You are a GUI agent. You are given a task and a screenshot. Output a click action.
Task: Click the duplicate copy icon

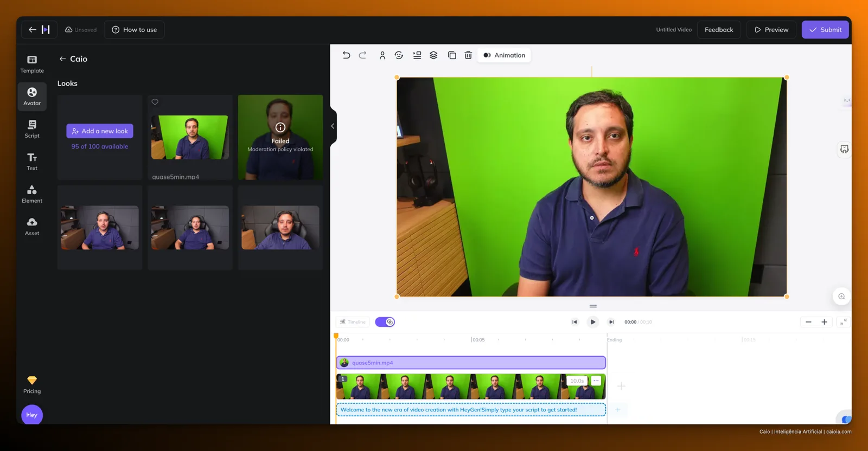[451, 55]
